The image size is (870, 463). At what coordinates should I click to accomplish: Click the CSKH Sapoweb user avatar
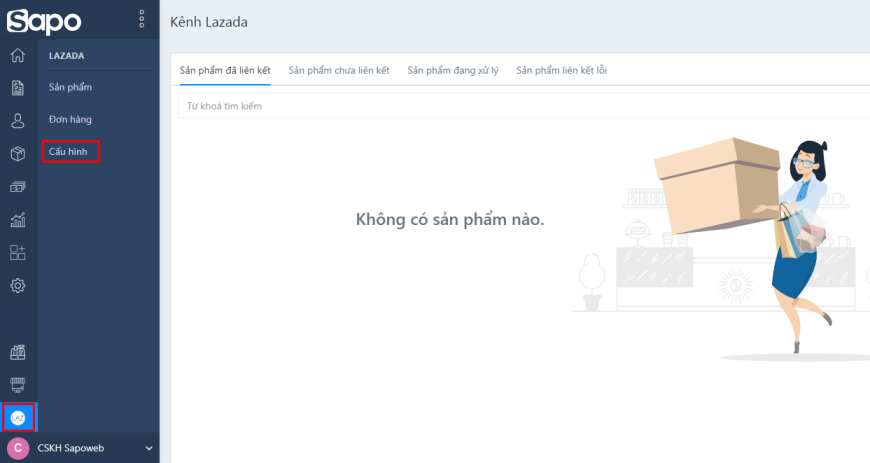pyautogui.click(x=18, y=448)
